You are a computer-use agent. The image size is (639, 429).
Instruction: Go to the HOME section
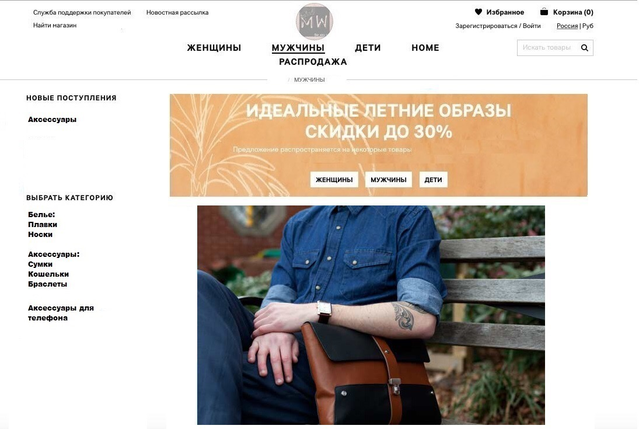point(425,48)
